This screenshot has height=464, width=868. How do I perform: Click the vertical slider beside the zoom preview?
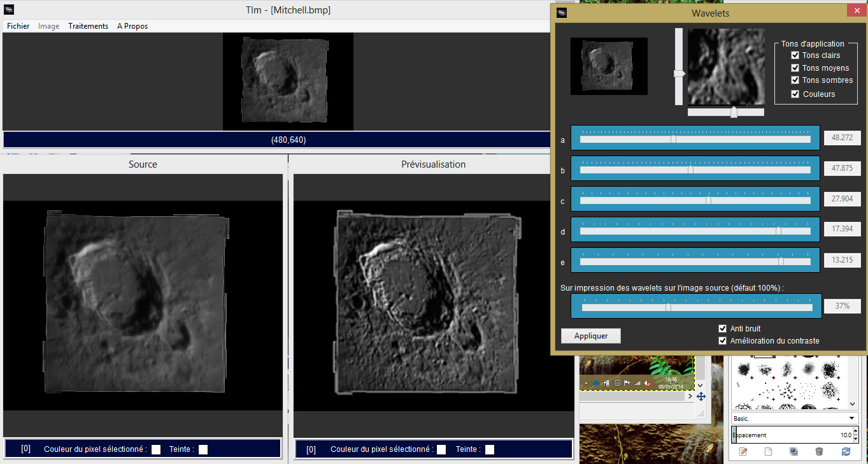679,66
